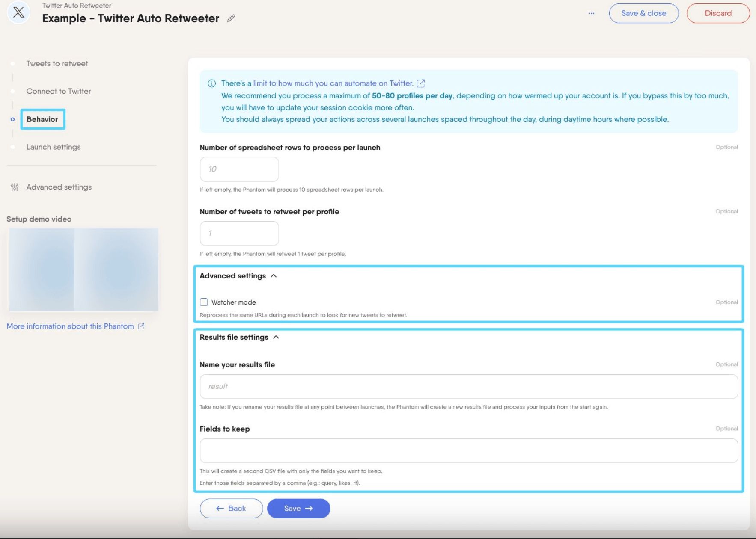Viewport: 756px width, 539px height.
Task: Open external link icon beside More information
Action: (141, 326)
